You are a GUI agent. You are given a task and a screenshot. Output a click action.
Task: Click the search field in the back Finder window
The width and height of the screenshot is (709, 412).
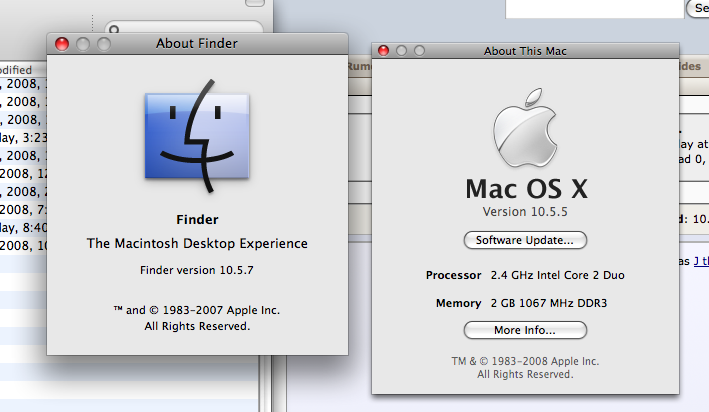pyautogui.click(x=184, y=27)
